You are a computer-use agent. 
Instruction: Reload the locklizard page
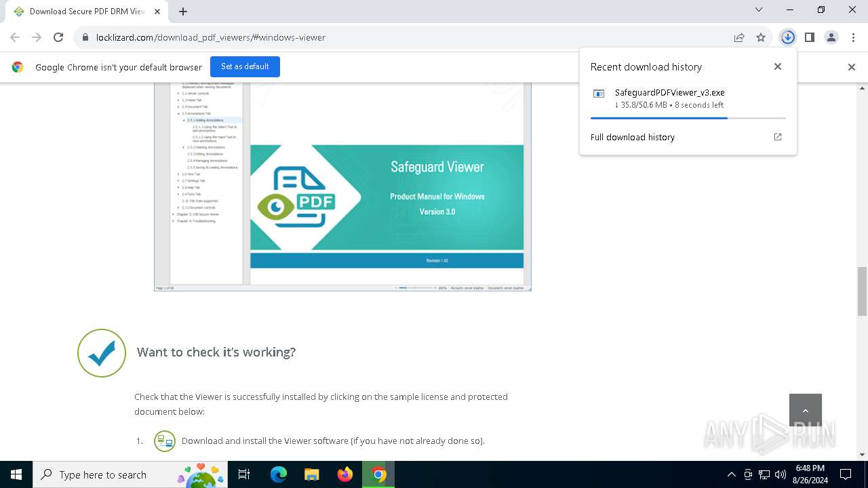pyautogui.click(x=58, y=37)
